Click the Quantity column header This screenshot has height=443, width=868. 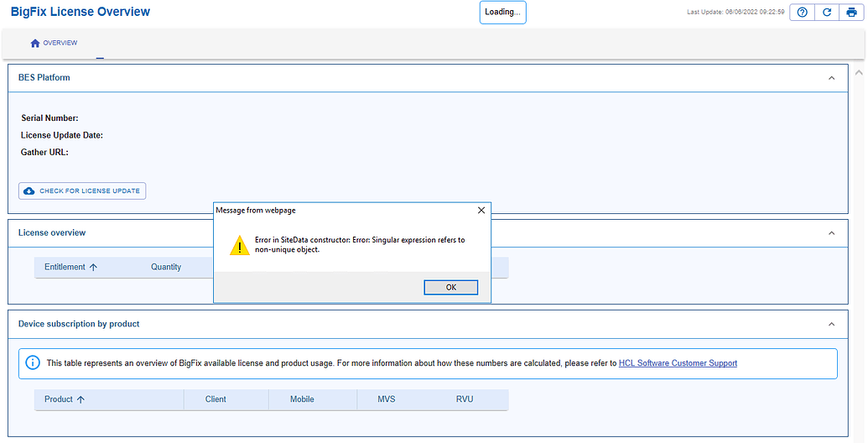click(x=166, y=267)
